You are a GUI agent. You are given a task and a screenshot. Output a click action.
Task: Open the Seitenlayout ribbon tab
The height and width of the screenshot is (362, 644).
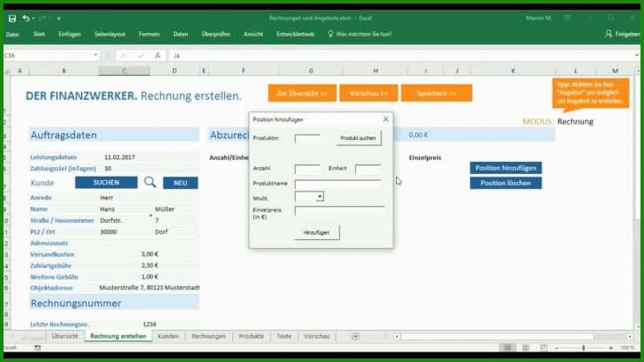click(x=110, y=34)
